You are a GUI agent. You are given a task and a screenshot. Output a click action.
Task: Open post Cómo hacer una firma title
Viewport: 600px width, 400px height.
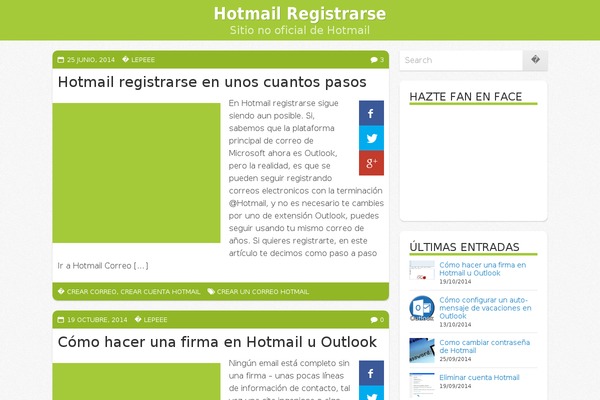[x=217, y=342]
